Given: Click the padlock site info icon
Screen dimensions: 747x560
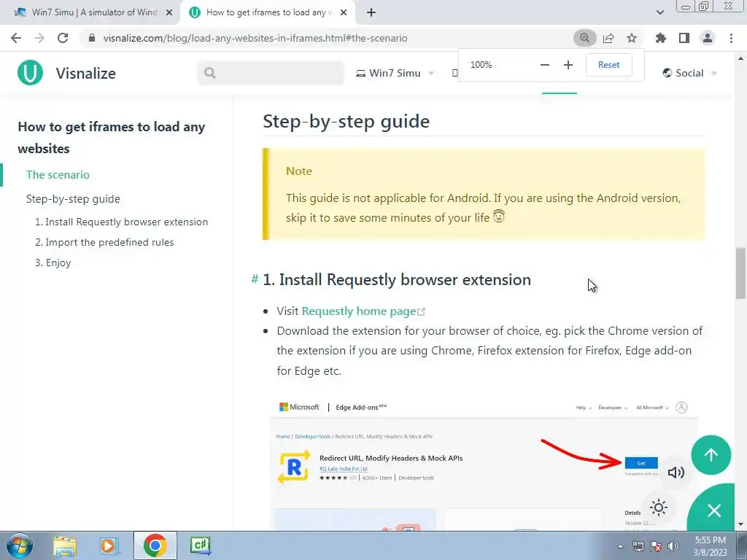Looking at the screenshot, I should pos(92,38).
